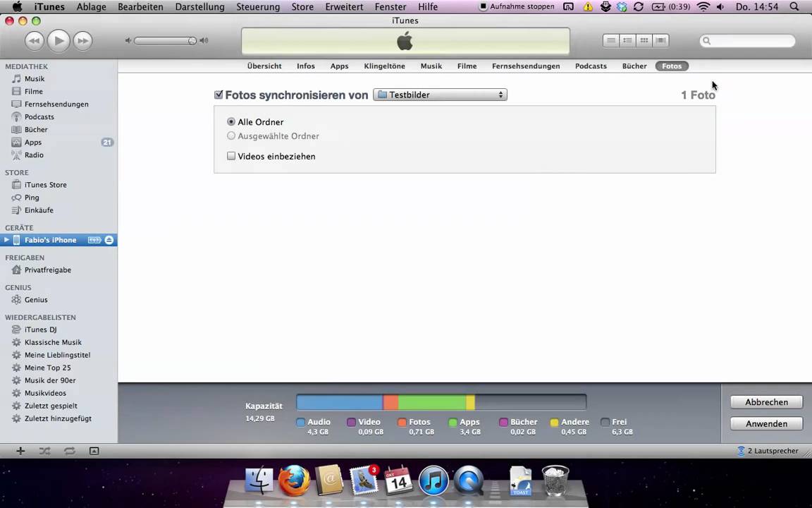The width and height of the screenshot is (812, 508).
Task: Add a new playlist with plus button
Action: point(20,451)
